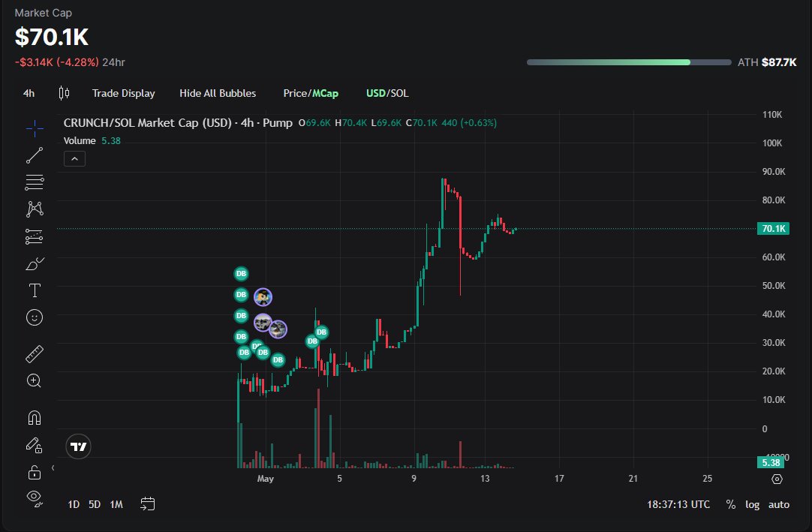Click the 5.38 volume axis label
This screenshot has width=812, height=532.
(x=771, y=462)
